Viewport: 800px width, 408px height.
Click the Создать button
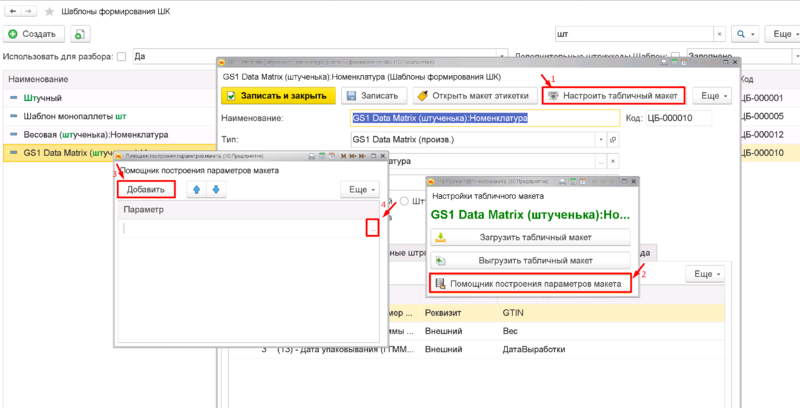(34, 34)
